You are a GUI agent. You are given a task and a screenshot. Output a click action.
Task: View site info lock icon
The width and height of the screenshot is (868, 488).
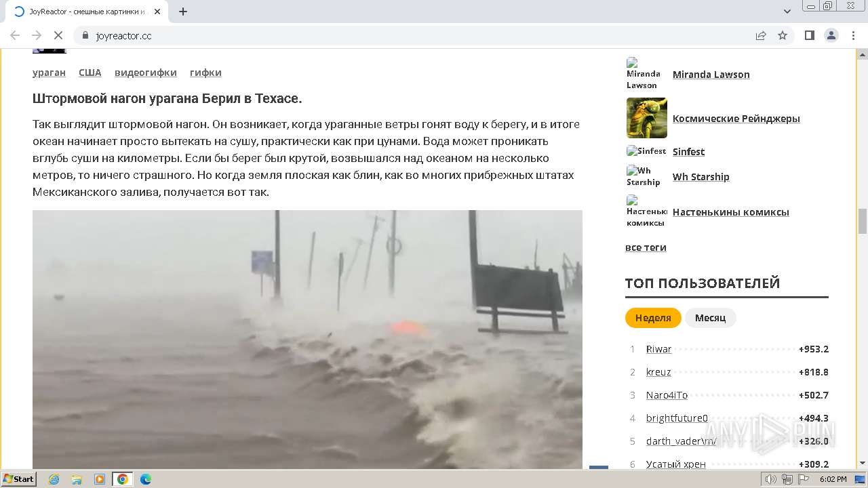[85, 36]
